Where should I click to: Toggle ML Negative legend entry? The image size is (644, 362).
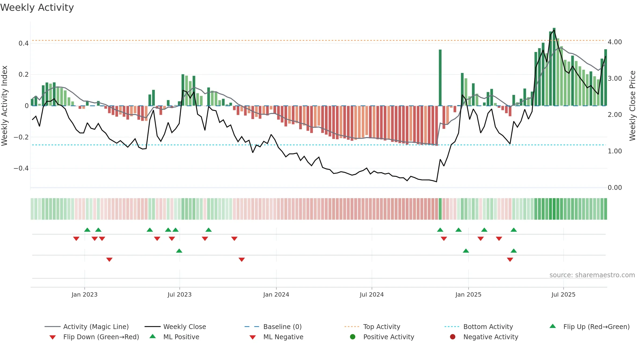coord(276,337)
